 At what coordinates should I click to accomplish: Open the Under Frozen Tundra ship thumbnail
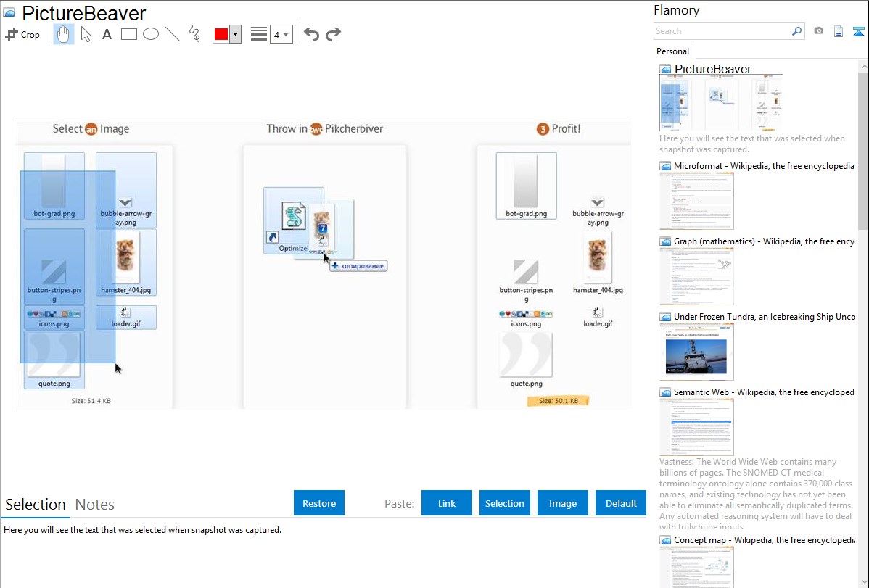(x=696, y=352)
